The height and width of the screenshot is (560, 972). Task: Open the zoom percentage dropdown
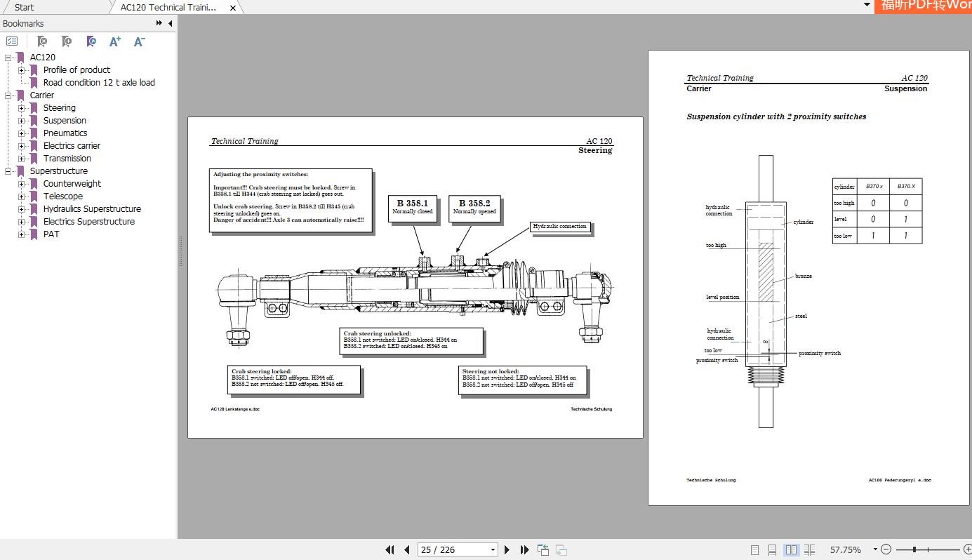click(875, 549)
